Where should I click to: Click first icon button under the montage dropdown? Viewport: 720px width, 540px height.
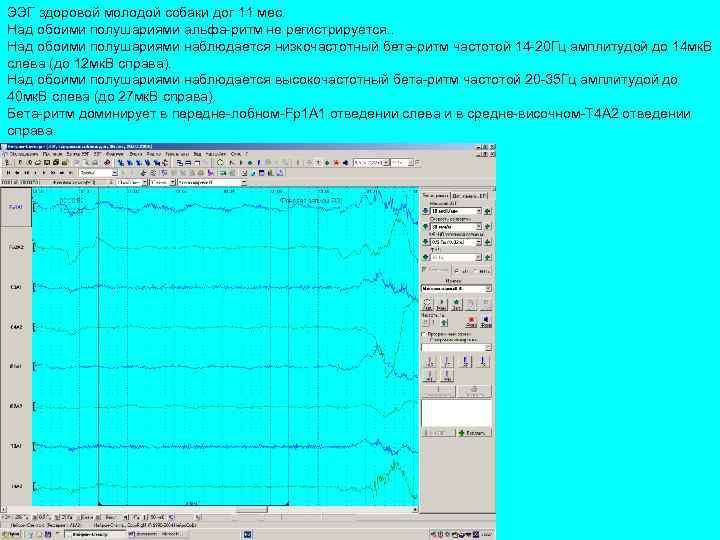428,305
